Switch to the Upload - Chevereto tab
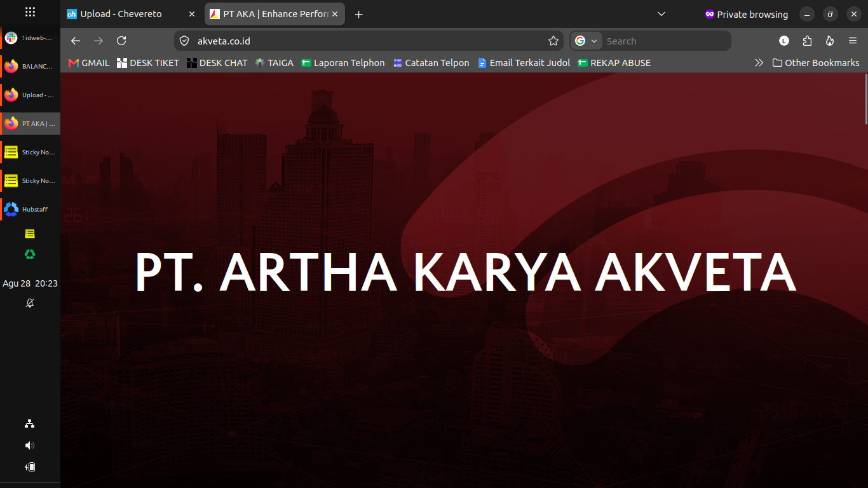 132,14
